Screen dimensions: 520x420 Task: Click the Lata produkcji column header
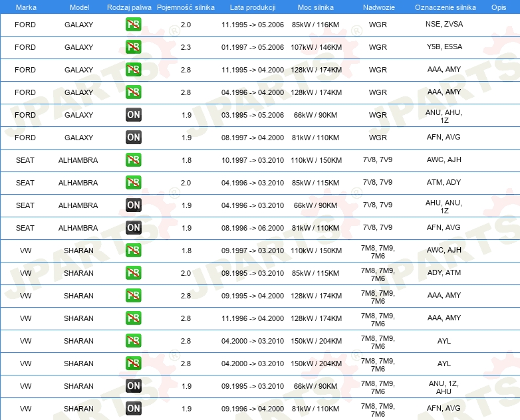(253, 7)
